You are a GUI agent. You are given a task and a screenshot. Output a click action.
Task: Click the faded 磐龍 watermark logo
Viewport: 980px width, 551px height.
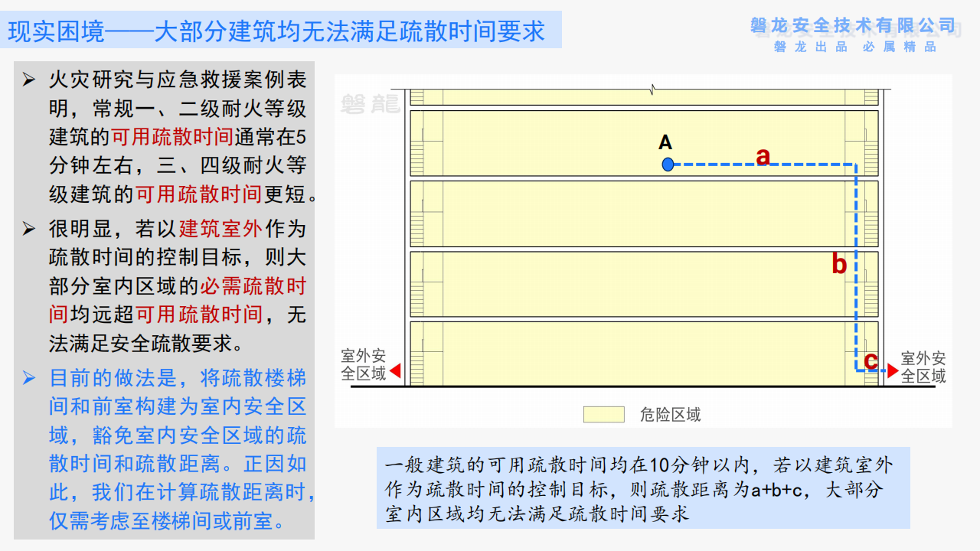(x=371, y=105)
